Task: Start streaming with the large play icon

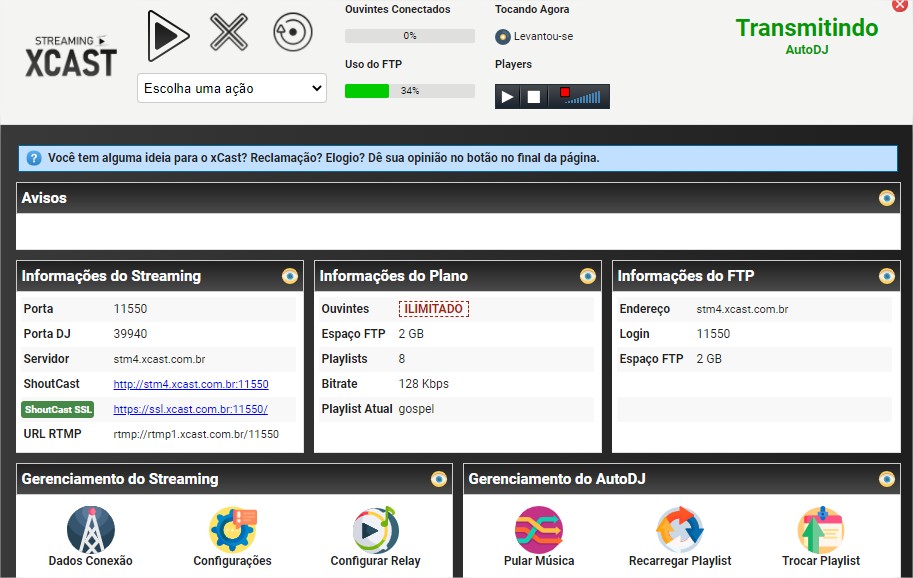Action: click(168, 36)
